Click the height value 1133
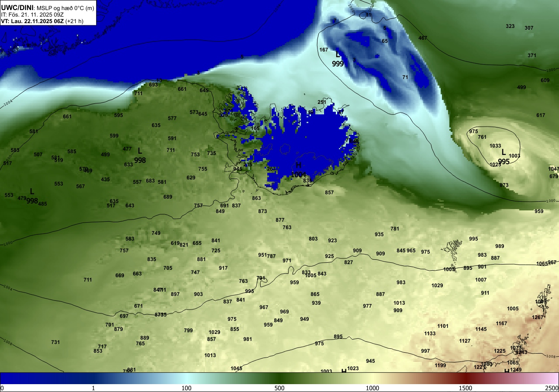The height and width of the screenshot is (392, 559). (430, 334)
